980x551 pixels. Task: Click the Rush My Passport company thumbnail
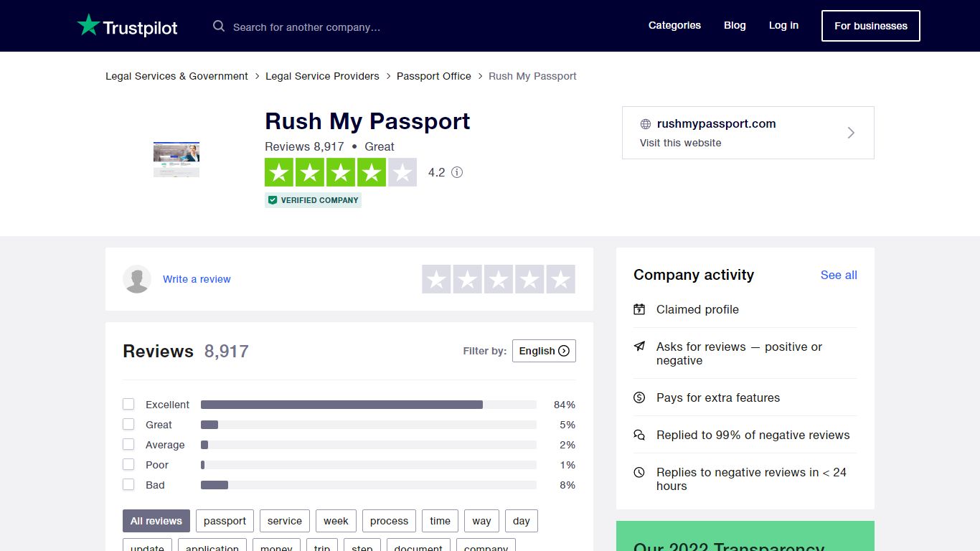pyautogui.click(x=176, y=159)
